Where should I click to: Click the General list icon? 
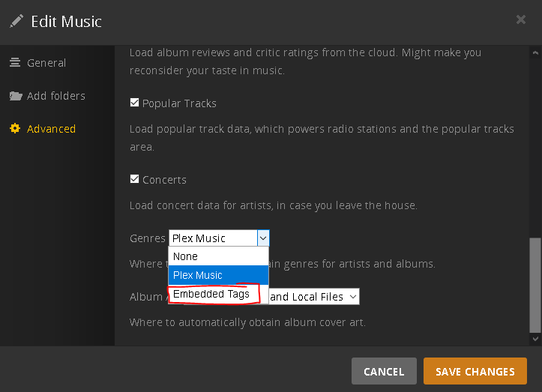(x=15, y=63)
